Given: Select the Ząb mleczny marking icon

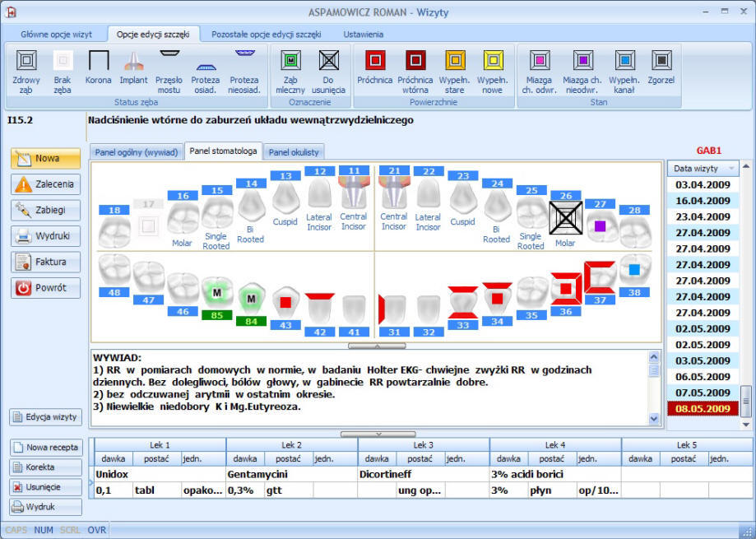Looking at the screenshot, I should click(x=290, y=61).
